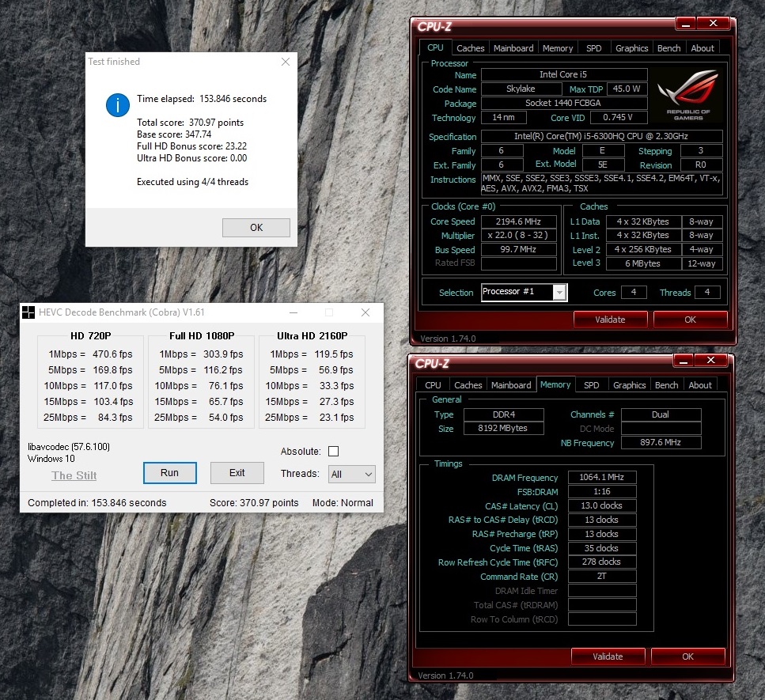
Task: Click the Command Rate value 2T
Action: pos(601,576)
